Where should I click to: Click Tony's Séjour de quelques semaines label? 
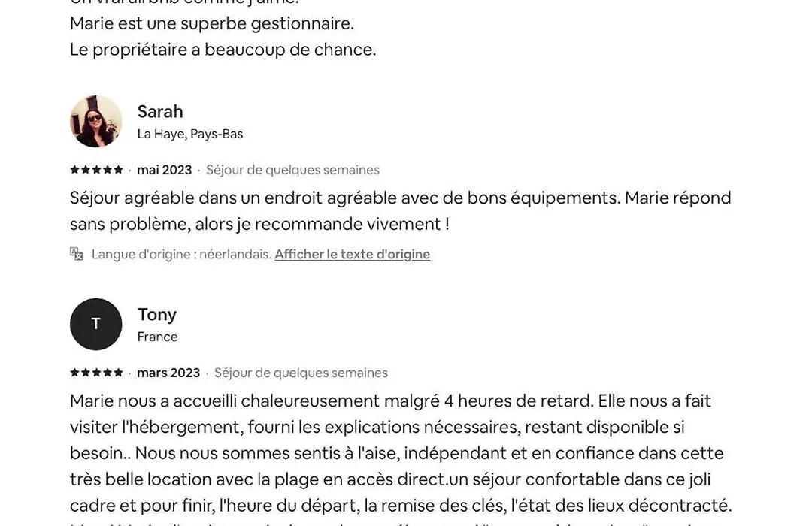(x=301, y=373)
